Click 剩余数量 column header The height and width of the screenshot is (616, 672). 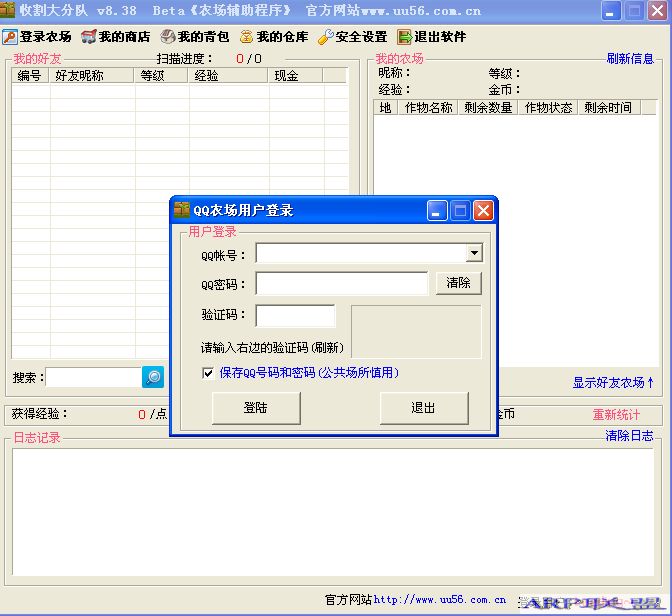[488, 108]
